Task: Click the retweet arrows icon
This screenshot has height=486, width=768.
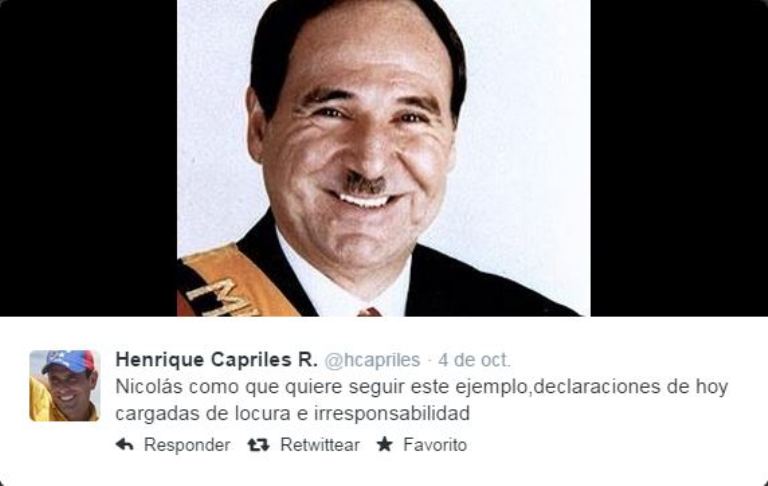Action: [258, 444]
